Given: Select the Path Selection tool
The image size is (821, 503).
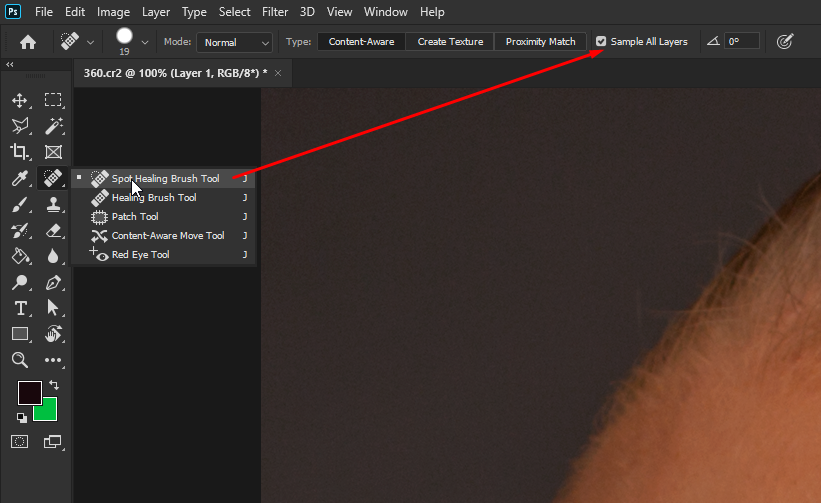Looking at the screenshot, I should 53,308.
